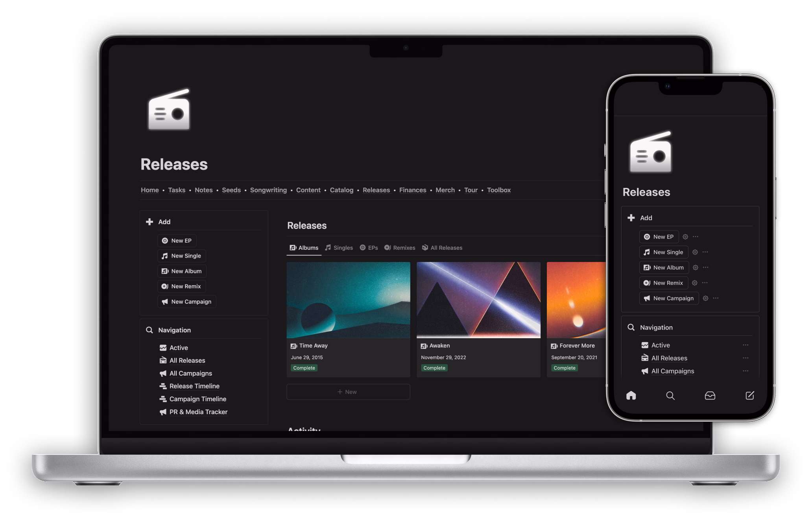
Task: Open the more options dots in the phone's All Releases row
Action: 746,358
